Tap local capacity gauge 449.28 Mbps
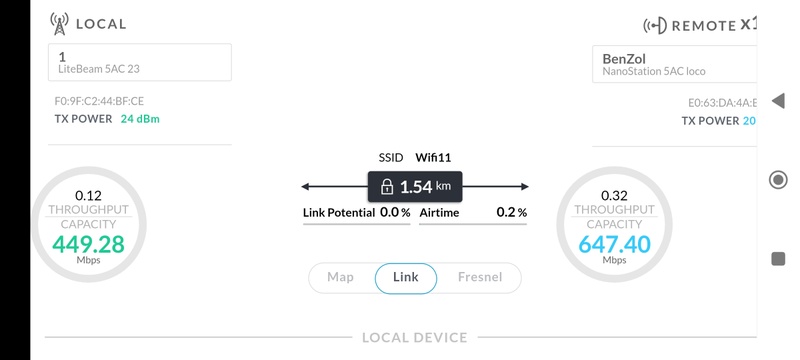800x360 pixels. coord(89,224)
